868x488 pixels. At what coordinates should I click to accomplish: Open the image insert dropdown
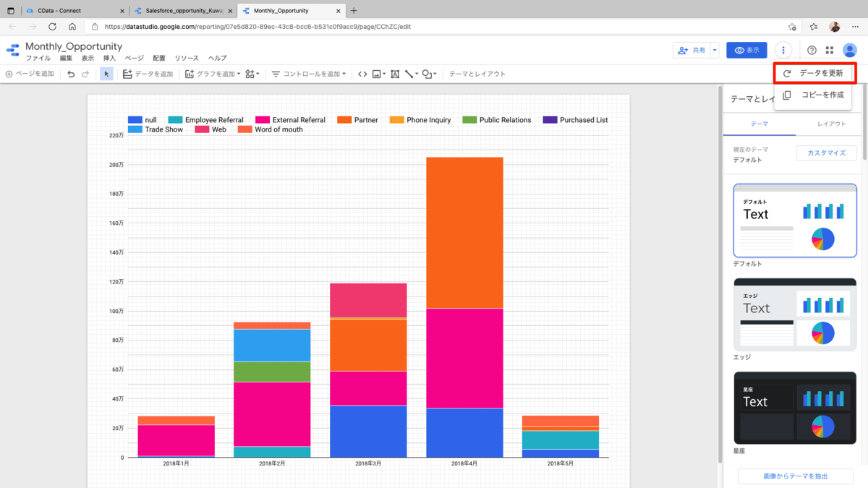pos(379,74)
